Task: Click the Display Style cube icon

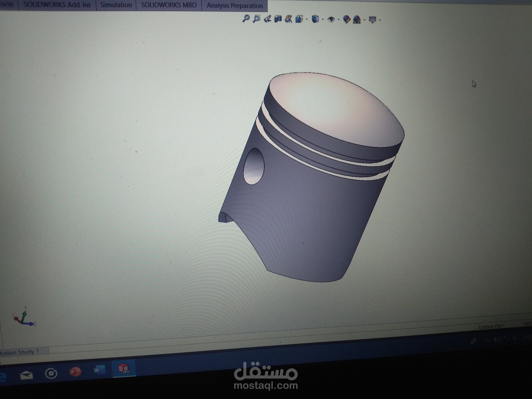Action: (x=315, y=19)
